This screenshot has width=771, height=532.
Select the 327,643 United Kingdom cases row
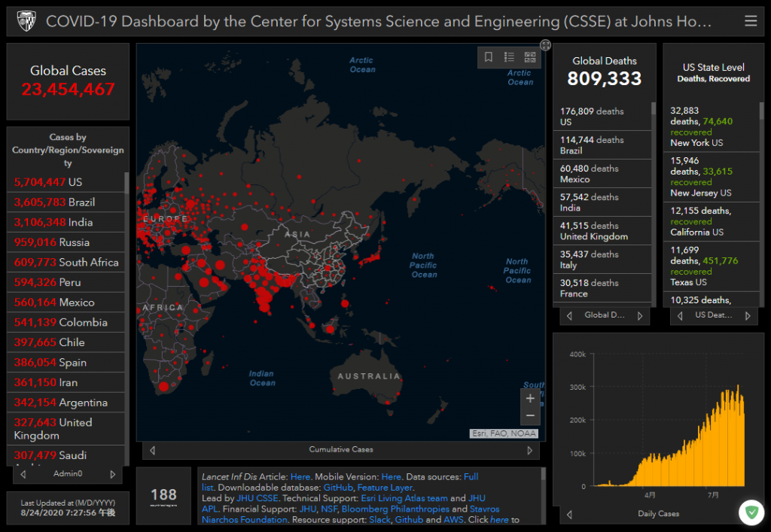[66, 429]
